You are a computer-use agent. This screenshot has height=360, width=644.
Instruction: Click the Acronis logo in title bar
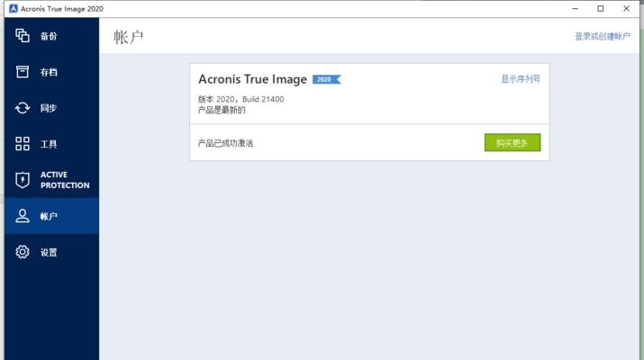tap(14, 9)
